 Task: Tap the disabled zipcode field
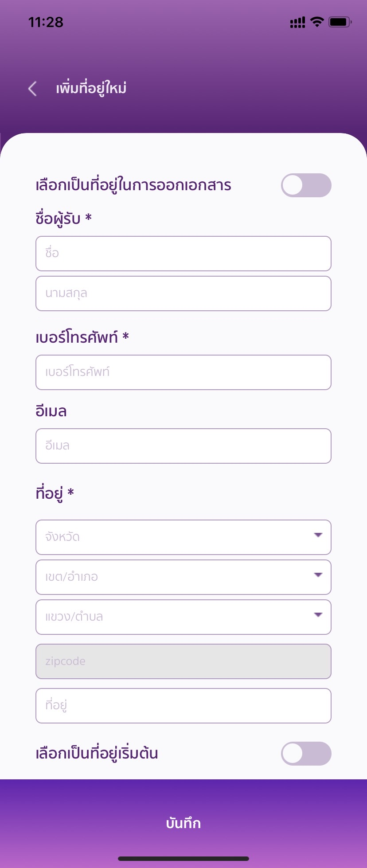[183, 661]
